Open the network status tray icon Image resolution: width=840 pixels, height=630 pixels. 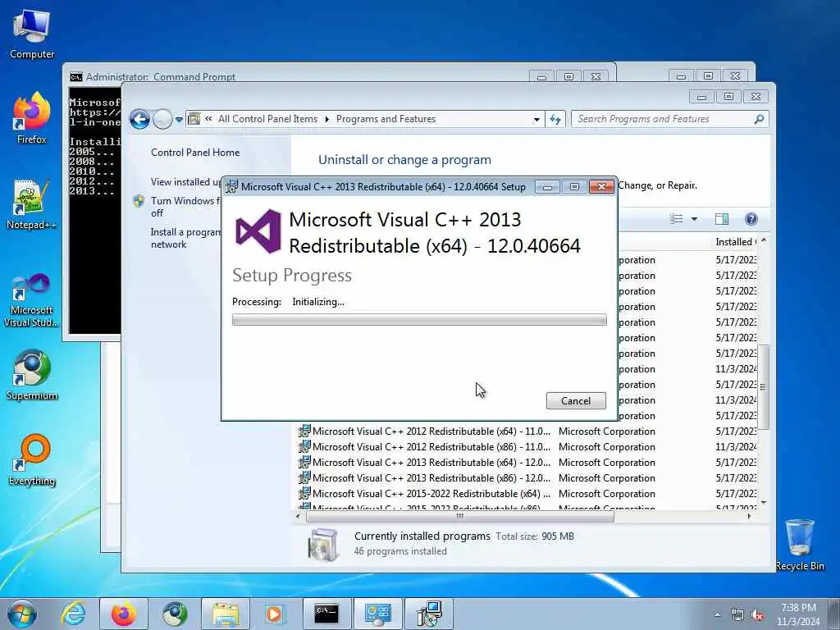pos(737,615)
